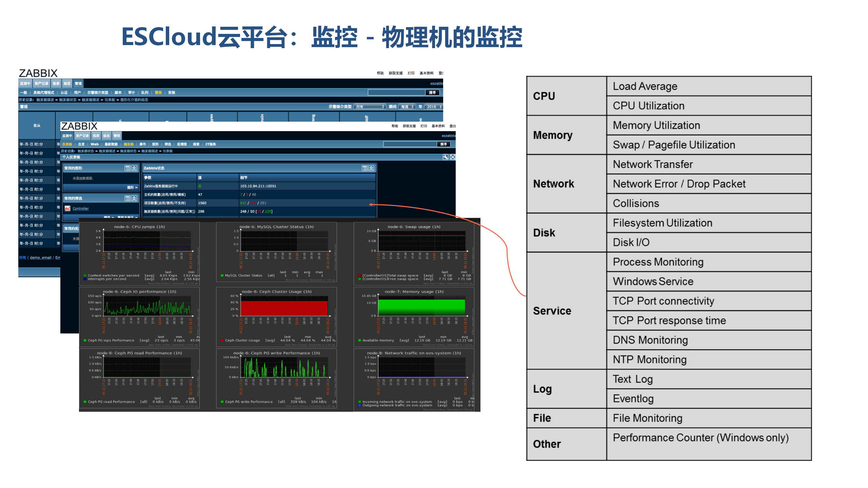This screenshot has height=488, width=868.
Task: Click the dashboard wrench configuration icon
Action: (446, 157)
